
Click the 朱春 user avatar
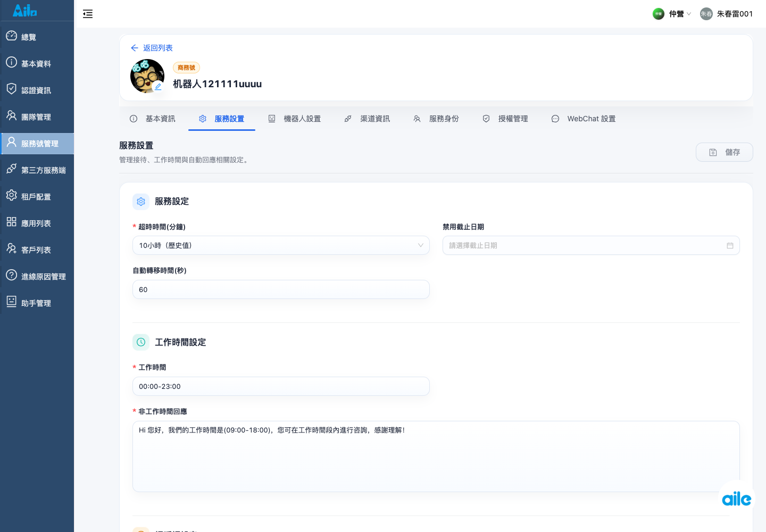point(706,14)
